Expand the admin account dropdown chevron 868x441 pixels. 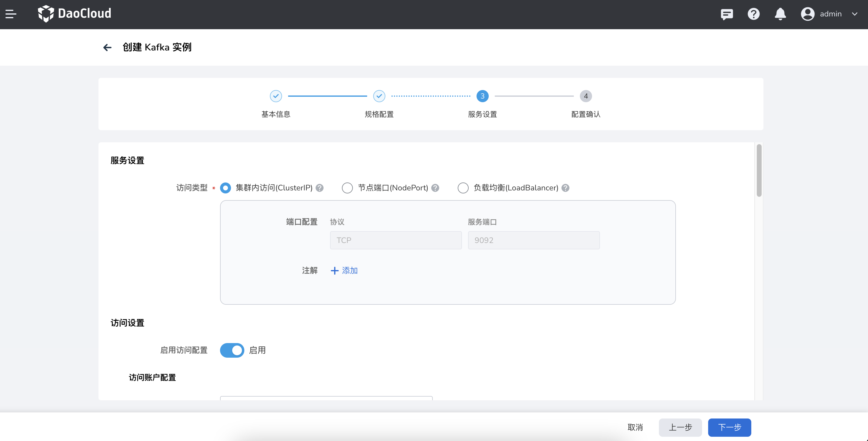(855, 14)
